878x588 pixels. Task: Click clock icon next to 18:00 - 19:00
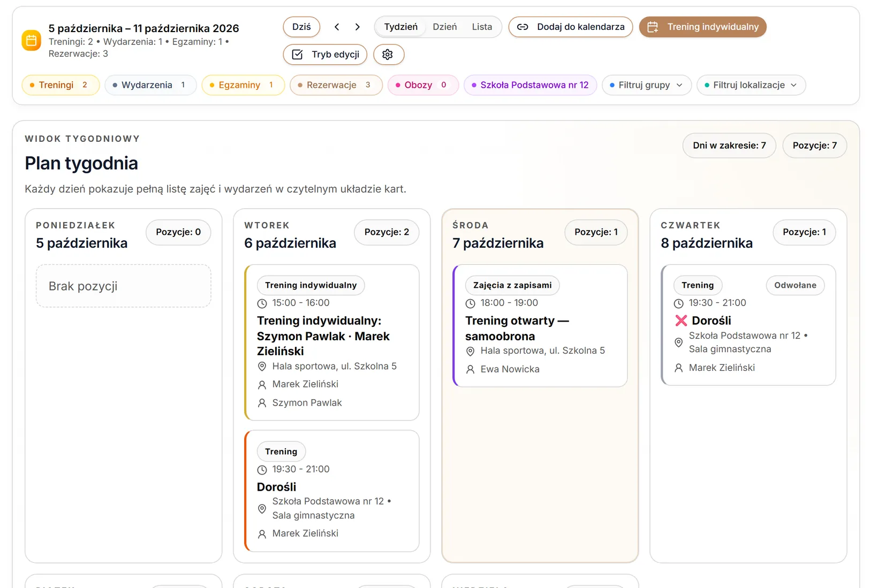470,303
